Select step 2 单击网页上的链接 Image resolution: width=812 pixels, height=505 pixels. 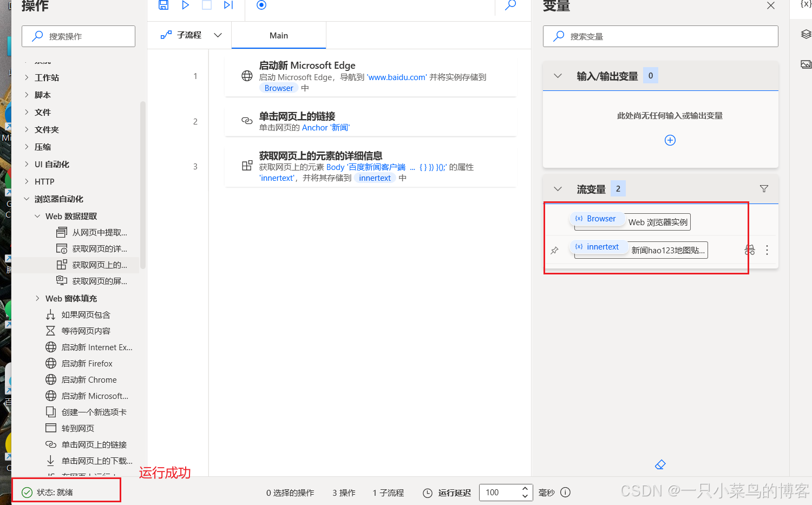point(370,122)
